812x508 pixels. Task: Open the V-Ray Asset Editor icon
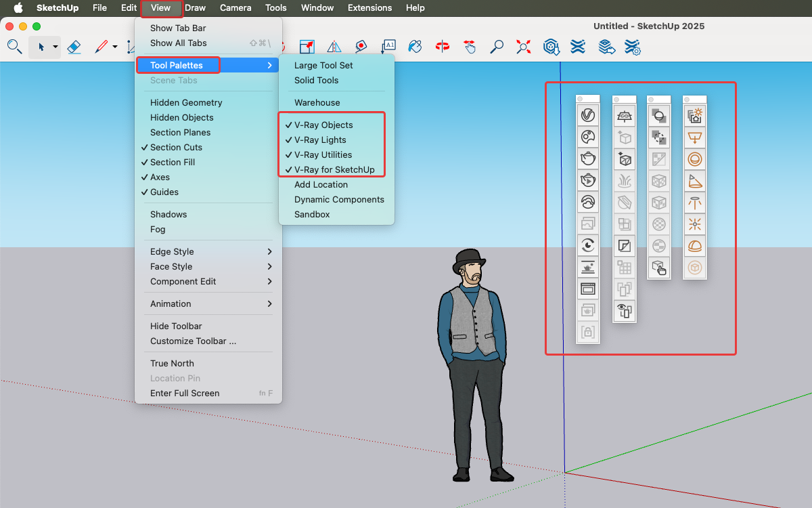point(588,115)
